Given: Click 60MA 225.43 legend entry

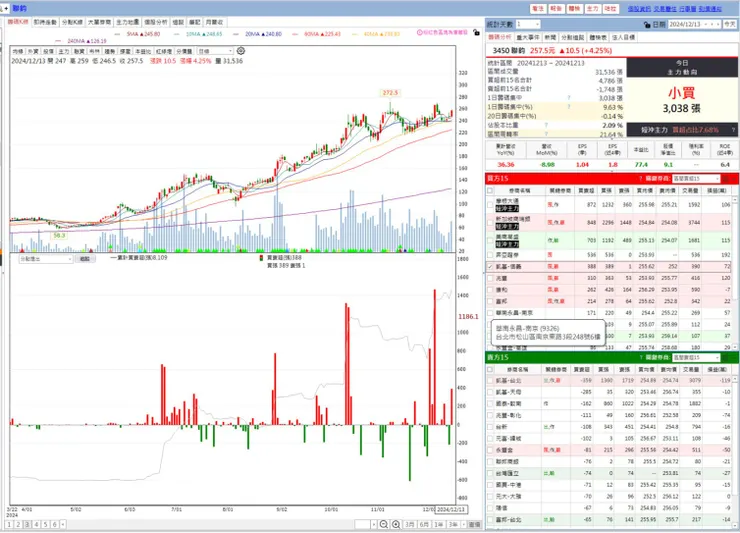Looking at the screenshot, I should 319,34.
